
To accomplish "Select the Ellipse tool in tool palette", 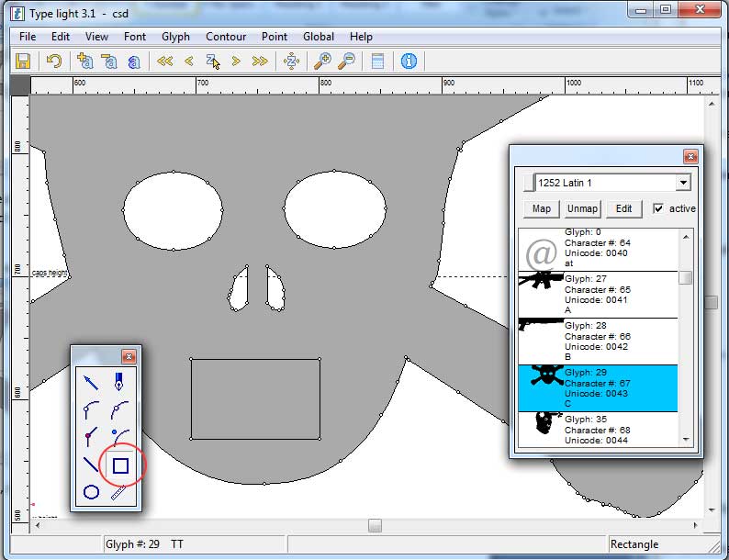I will [x=92, y=492].
